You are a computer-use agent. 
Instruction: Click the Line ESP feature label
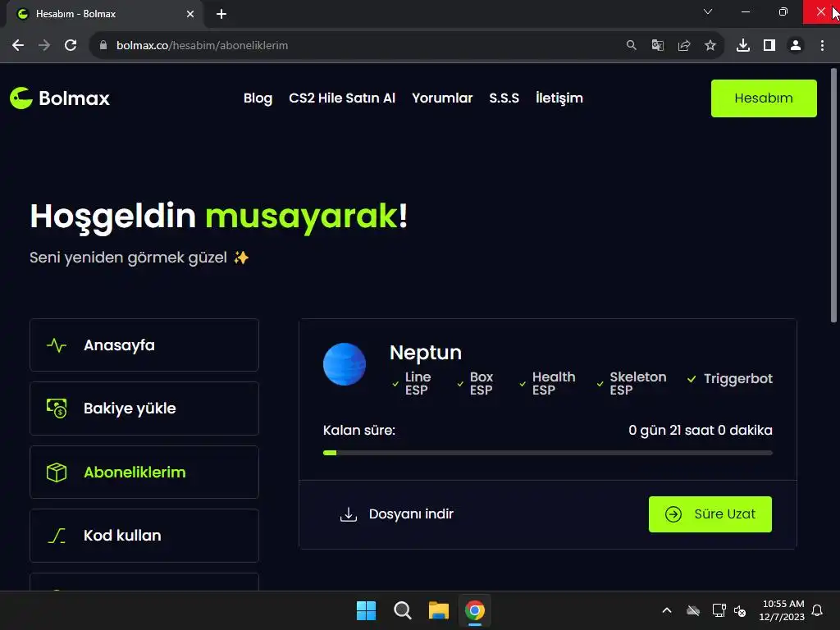click(418, 384)
